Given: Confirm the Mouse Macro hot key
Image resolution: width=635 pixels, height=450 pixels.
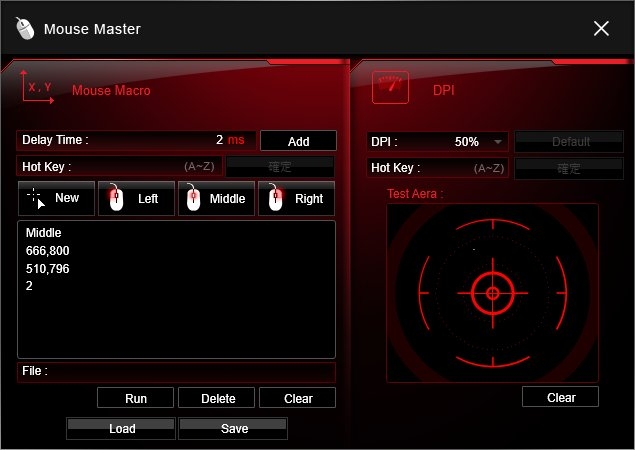Looking at the screenshot, I should coord(280,166).
